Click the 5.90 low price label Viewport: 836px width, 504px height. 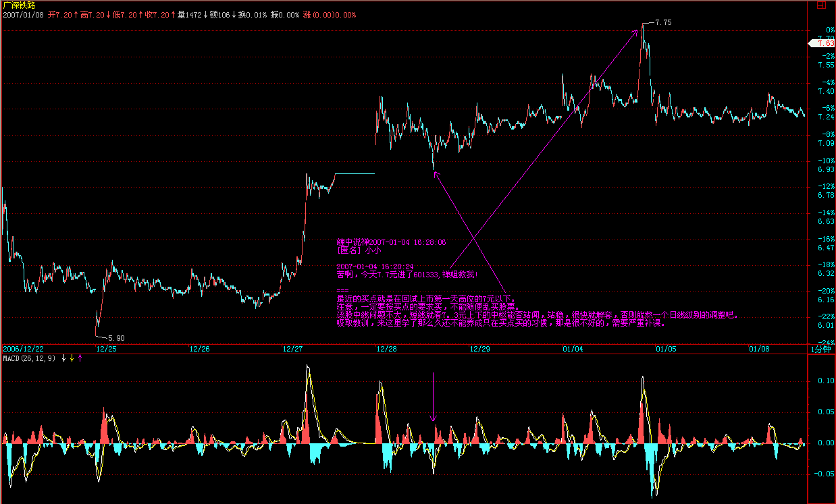pyautogui.click(x=115, y=337)
